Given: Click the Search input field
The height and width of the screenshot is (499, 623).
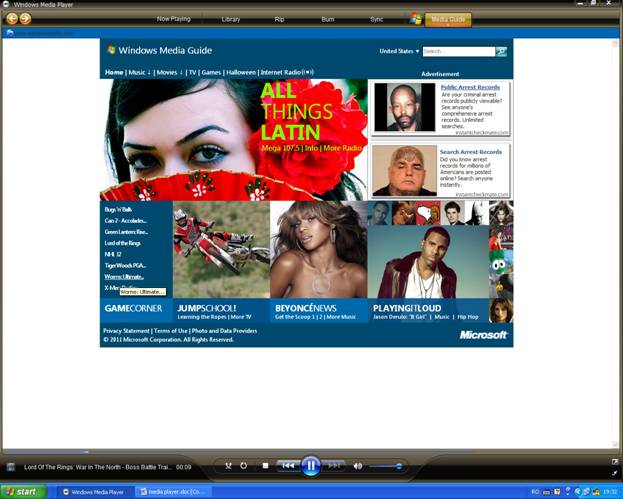Looking at the screenshot, I should pos(459,51).
